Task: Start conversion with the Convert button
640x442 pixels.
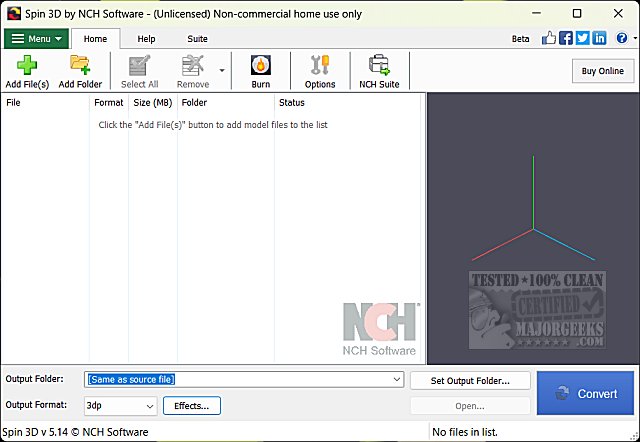Action: 585,393
